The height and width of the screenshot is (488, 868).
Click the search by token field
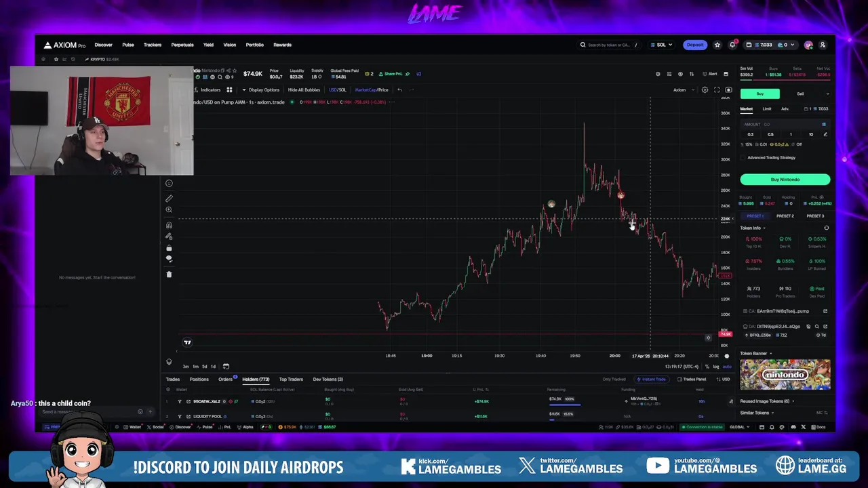click(x=610, y=45)
